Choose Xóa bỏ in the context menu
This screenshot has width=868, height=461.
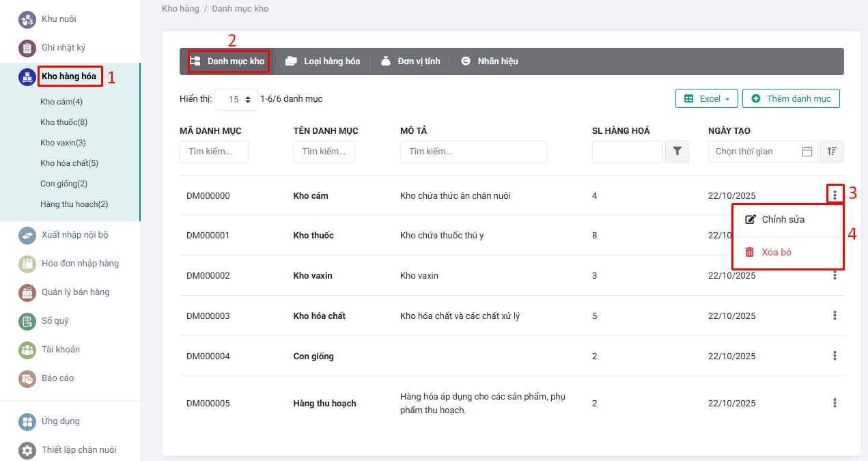pyautogui.click(x=776, y=252)
